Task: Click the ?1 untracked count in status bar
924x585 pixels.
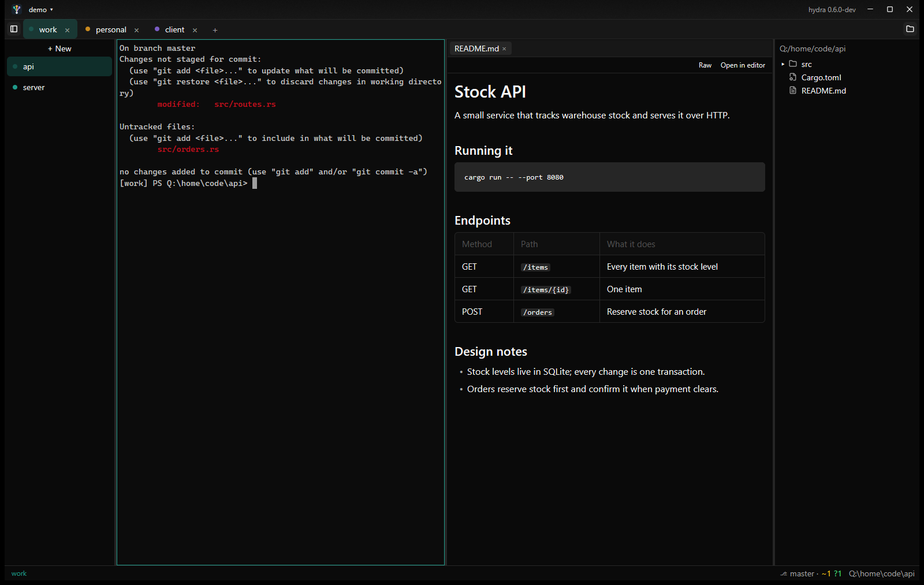Action: (837, 573)
